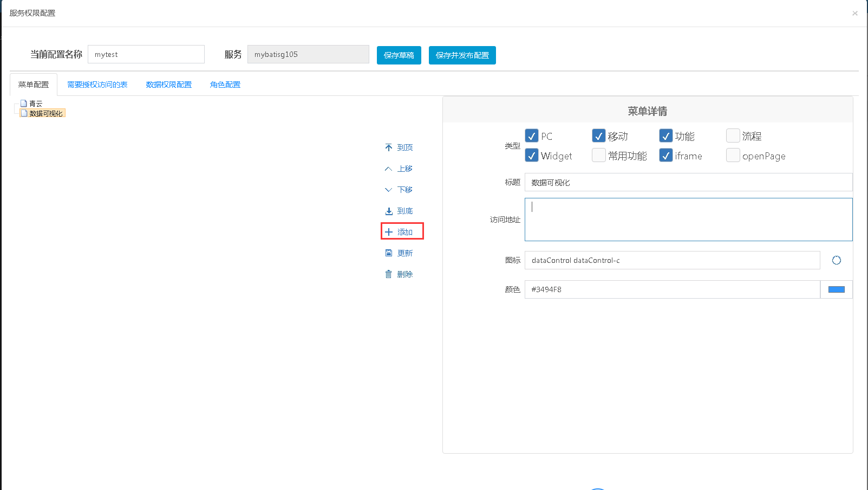Click the 到底 link text
This screenshot has height=490, width=868.
405,211
